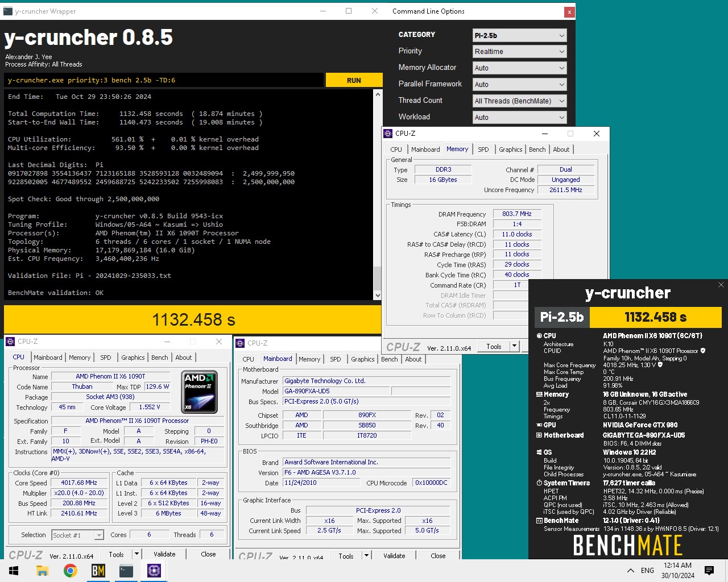Select Mainboard tab in CPU-Z Memory window
728x582 pixels.
click(425, 149)
